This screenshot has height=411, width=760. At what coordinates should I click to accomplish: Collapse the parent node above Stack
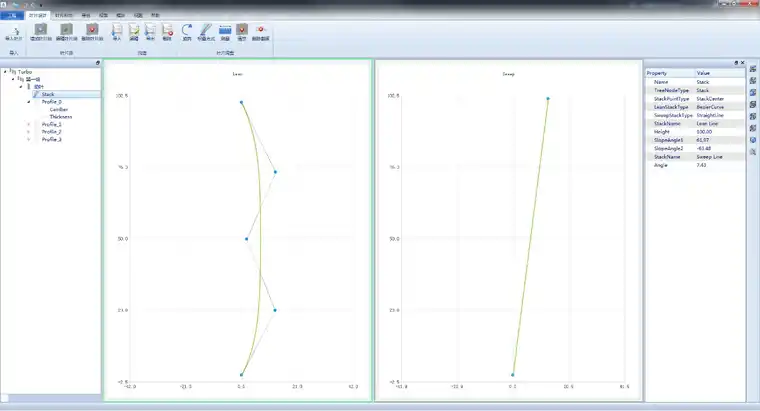coord(21,87)
